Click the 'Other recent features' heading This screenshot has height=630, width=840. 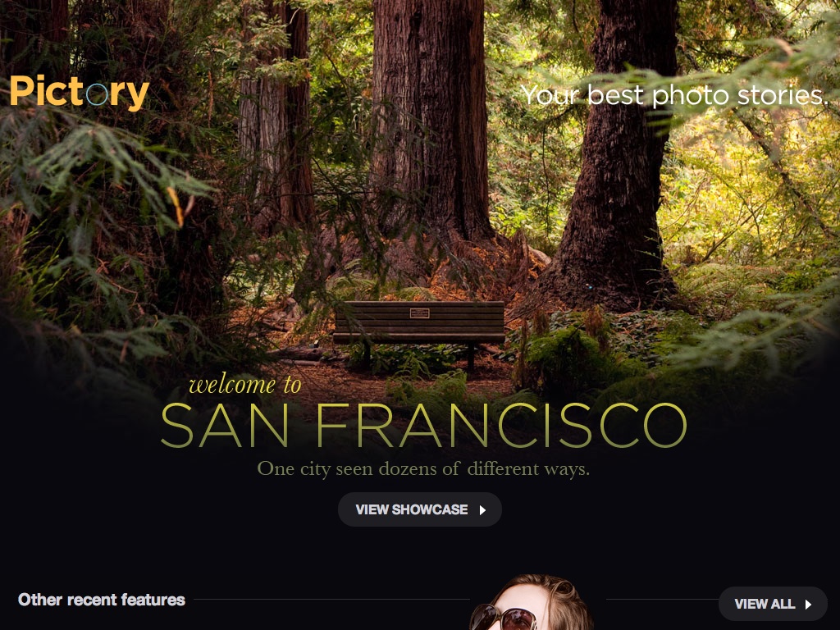pos(102,600)
